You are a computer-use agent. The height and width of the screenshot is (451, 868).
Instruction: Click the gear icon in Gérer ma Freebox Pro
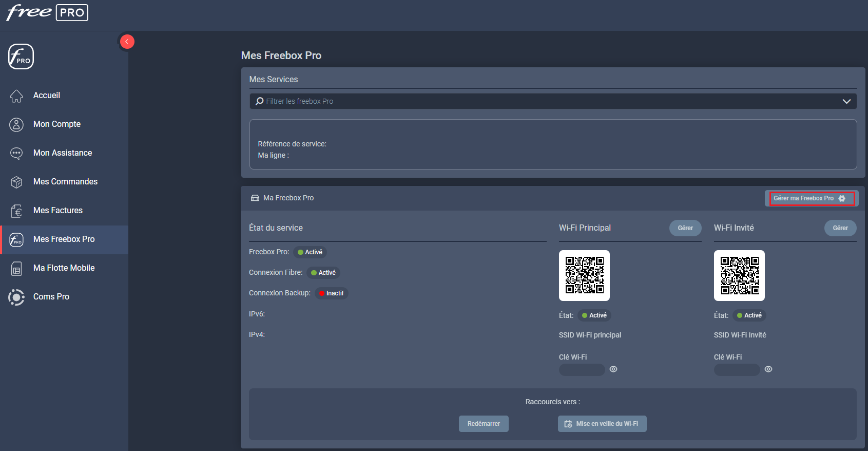842,198
